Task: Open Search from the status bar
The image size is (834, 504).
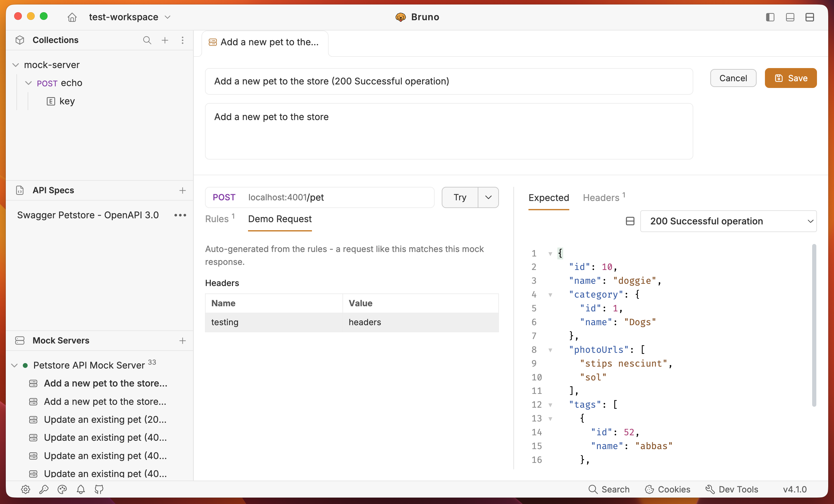Action: click(609, 489)
